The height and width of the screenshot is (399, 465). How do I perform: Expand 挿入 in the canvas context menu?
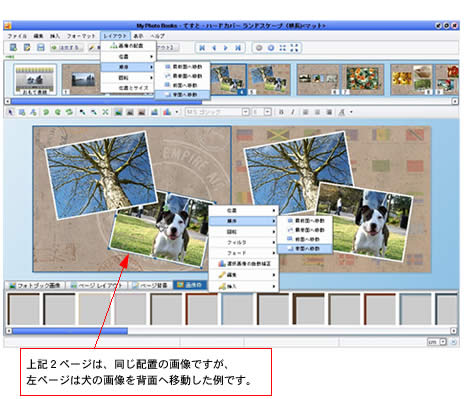tap(244, 286)
